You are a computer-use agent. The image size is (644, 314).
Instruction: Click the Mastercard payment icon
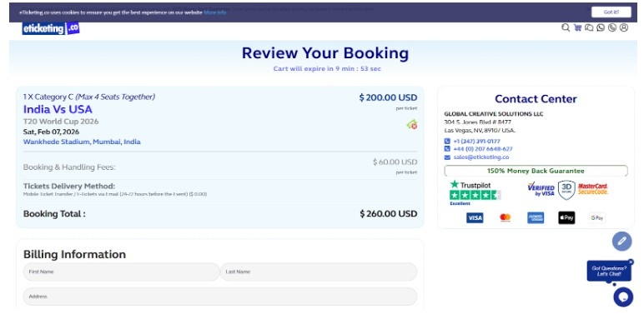point(506,217)
